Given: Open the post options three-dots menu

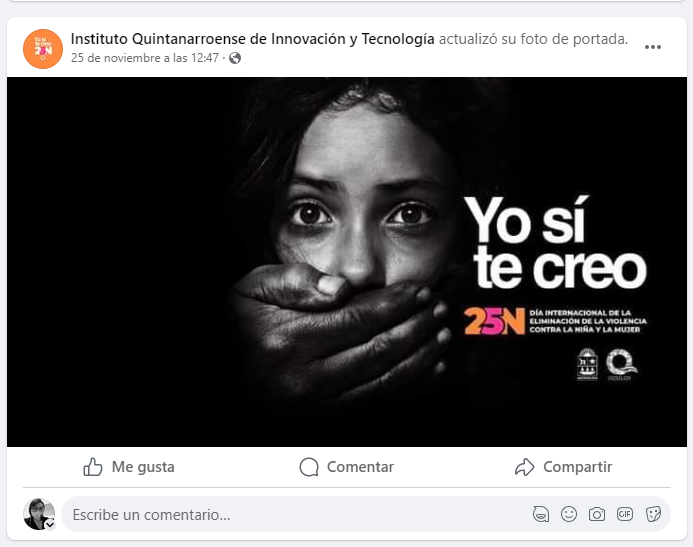Looking at the screenshot, I should coord(652,47).
